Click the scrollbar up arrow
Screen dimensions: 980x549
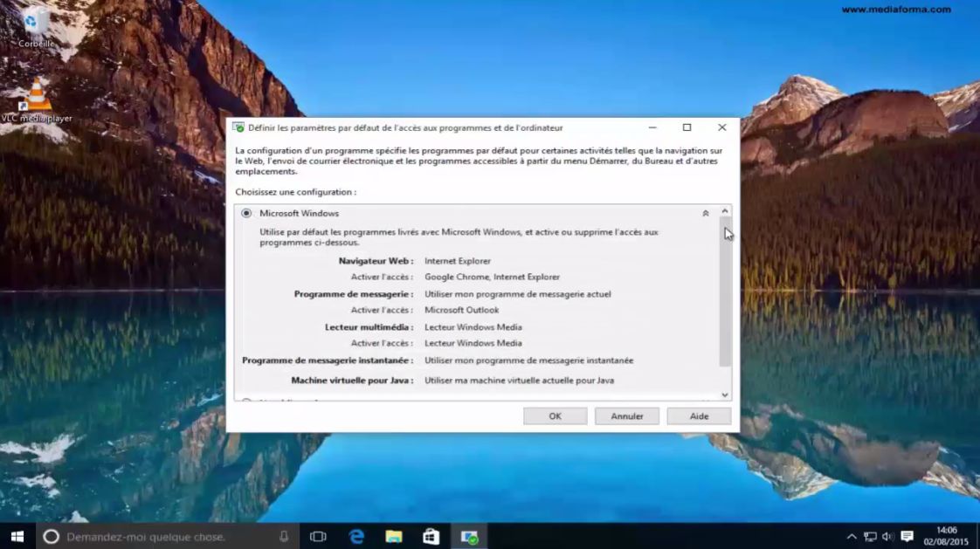tap(725, 211)
